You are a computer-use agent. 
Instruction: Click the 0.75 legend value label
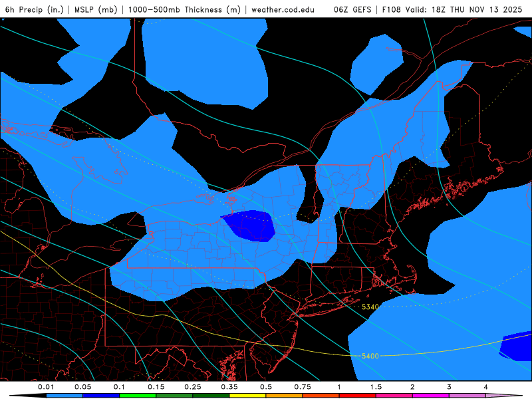[x=303, y=387]
